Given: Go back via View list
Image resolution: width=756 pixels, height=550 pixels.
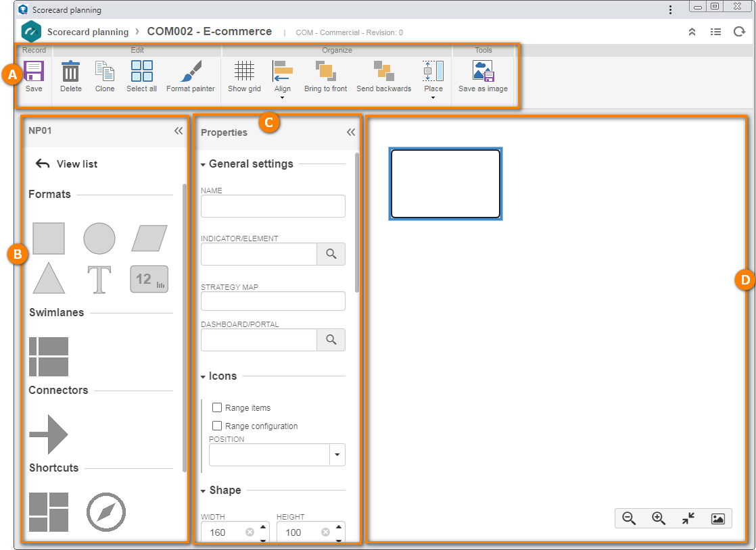Looking at the screenshot, I should 66,164.
